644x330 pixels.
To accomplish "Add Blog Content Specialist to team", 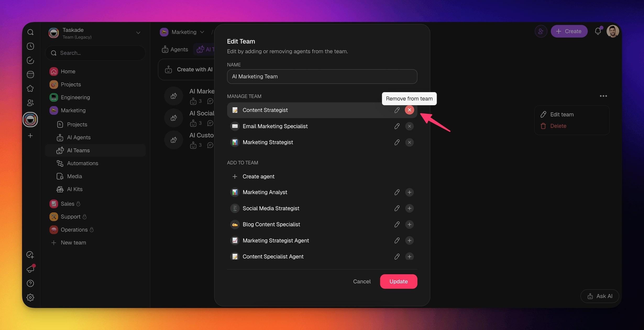I will (x=409, y=225).
